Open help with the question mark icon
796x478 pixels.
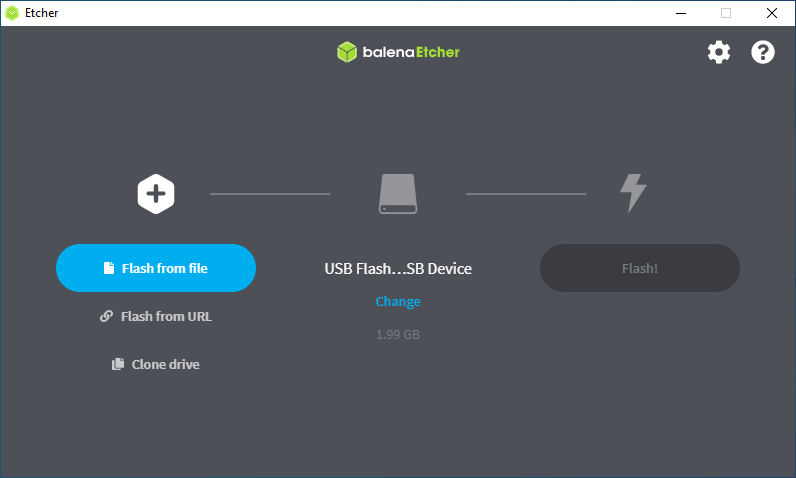[x=762, y=52]
